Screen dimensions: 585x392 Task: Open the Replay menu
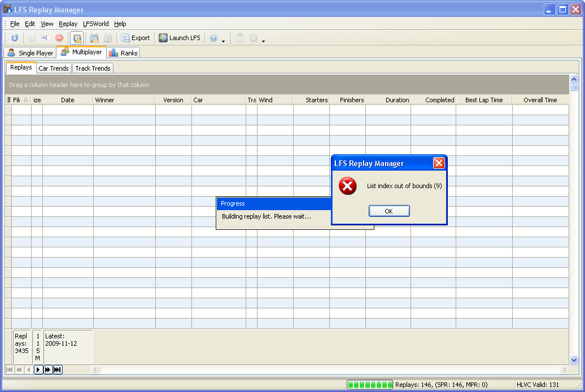tap(68, 24)
